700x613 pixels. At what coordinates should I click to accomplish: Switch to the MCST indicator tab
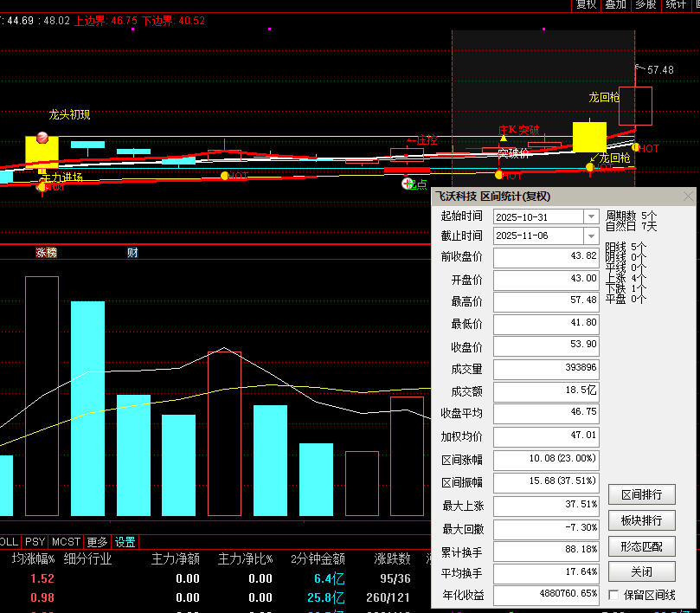[66, 542]
